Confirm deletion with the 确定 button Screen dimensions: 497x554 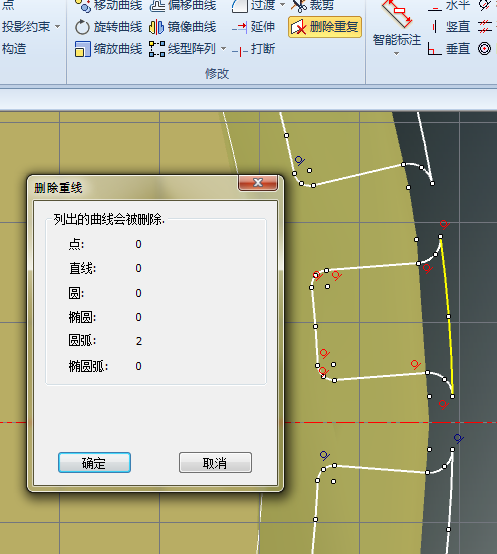[x=94, y=462]
